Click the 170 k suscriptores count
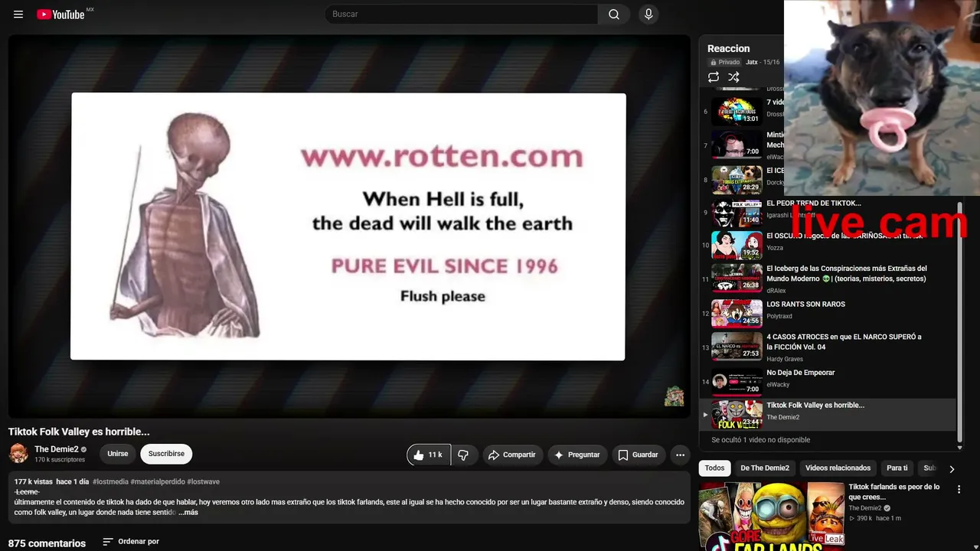The width and height of the screenshot is (980, 551). [x=60, y=460]
